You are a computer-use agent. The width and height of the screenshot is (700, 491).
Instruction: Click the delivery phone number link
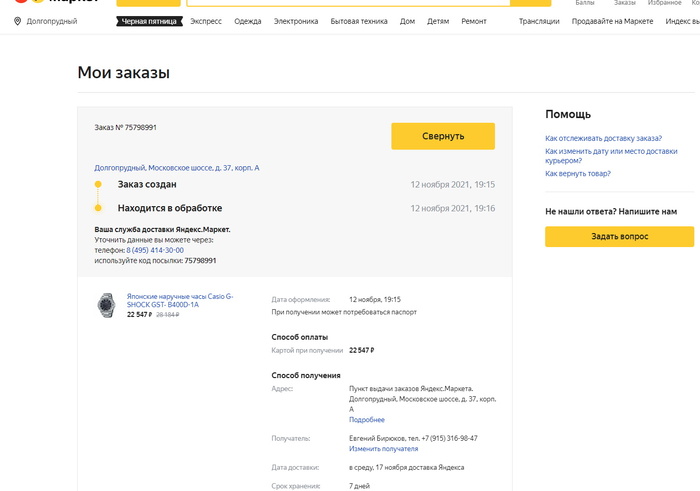coord(155,250)
